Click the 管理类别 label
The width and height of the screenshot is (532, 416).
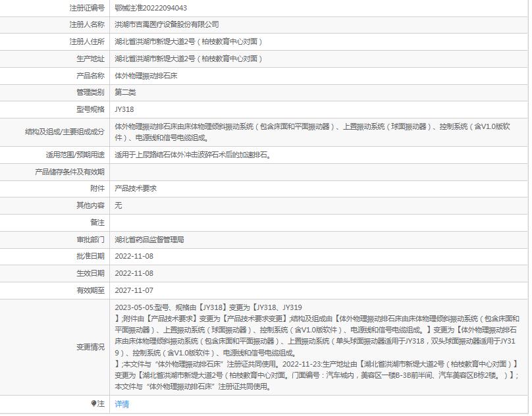point(90,92)
